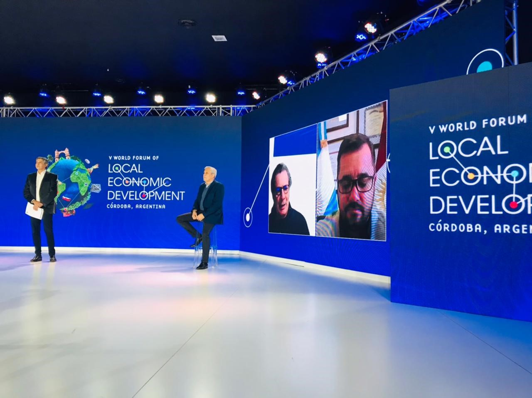Click 'ECONOMIC' word on the left screen

(x=139, y=182)
